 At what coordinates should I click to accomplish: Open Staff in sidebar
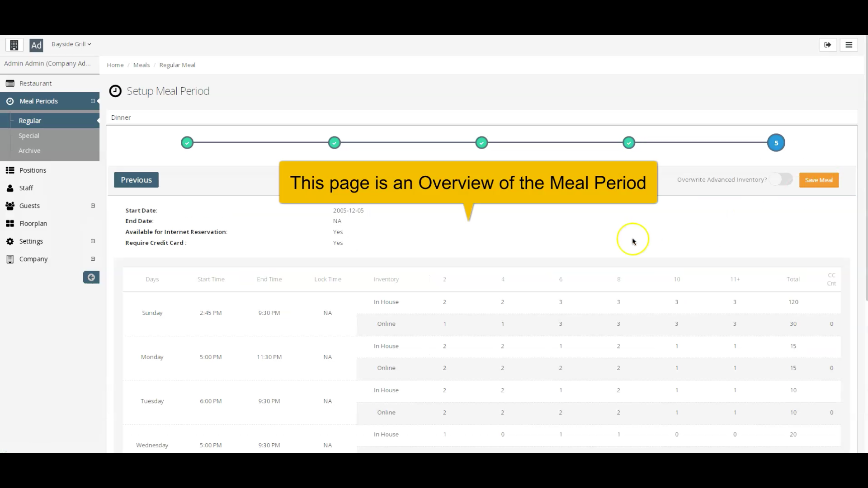[x=26, y=188]
